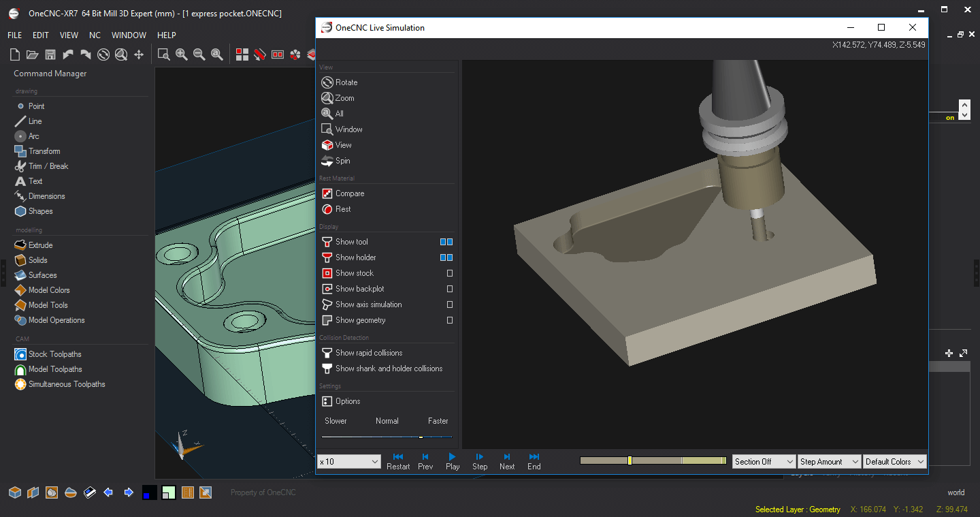The height and width of the screenshot is (517, 980).
Task: Enable Show backplot checkbox
Action: [x=450, y=289]
